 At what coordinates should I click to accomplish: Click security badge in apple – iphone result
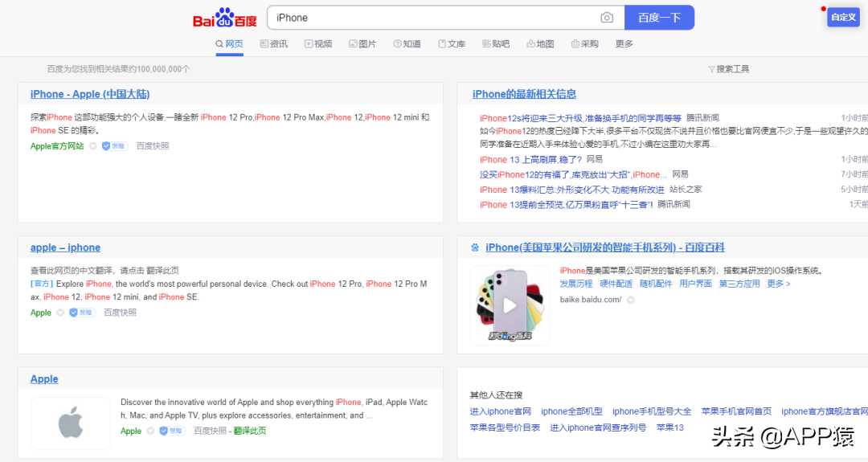pos(81,313)
